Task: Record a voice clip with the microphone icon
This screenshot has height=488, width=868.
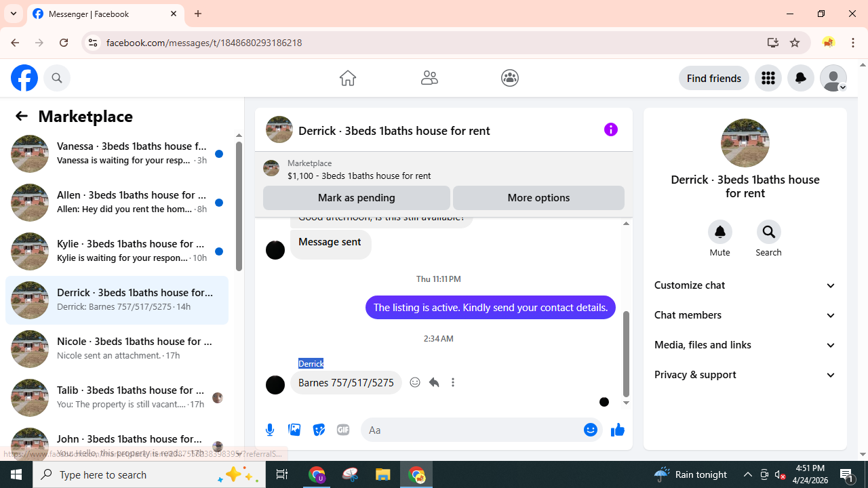Action: tap(270, 430)
